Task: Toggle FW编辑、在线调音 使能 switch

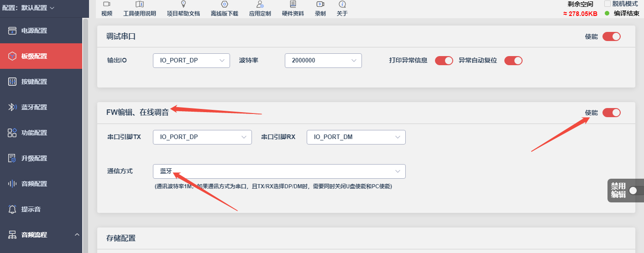Action: [612, 113]
